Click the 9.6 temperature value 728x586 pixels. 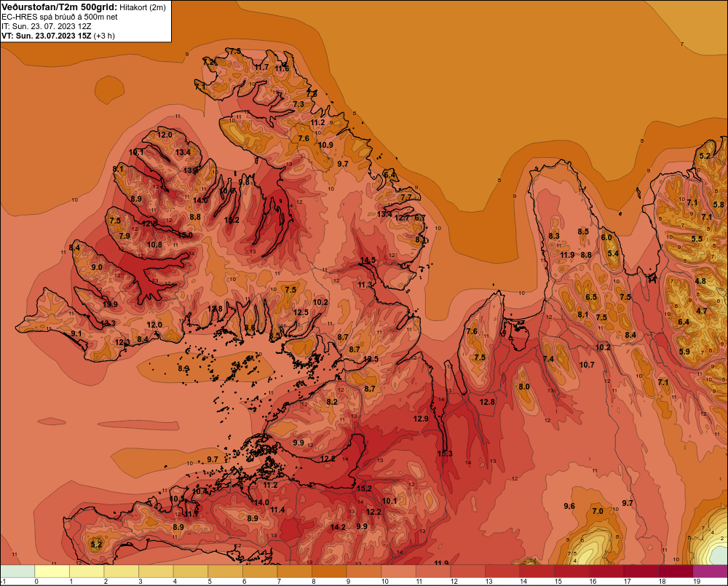(x=569, y=506)
